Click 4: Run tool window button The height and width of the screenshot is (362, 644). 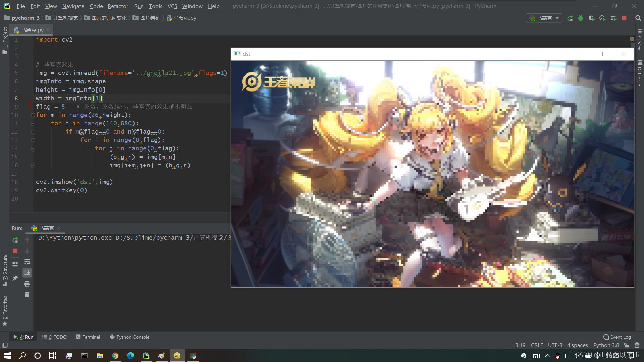click(x=23, y=337)
